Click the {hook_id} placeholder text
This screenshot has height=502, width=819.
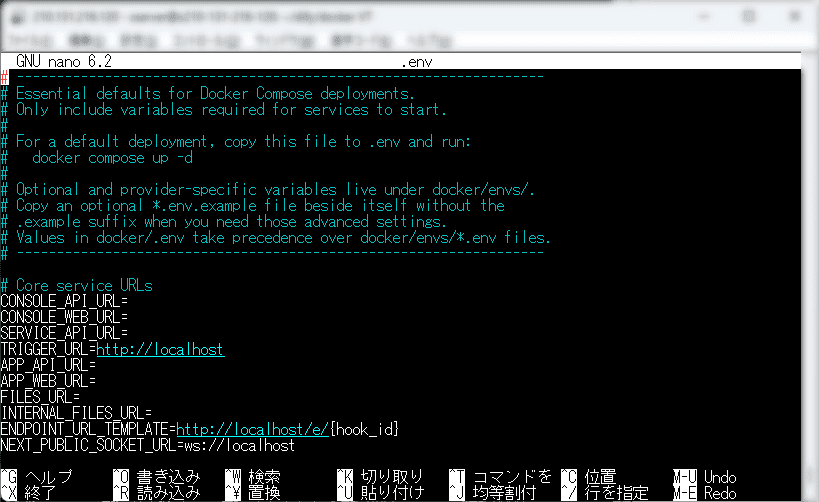pos(364,429)
